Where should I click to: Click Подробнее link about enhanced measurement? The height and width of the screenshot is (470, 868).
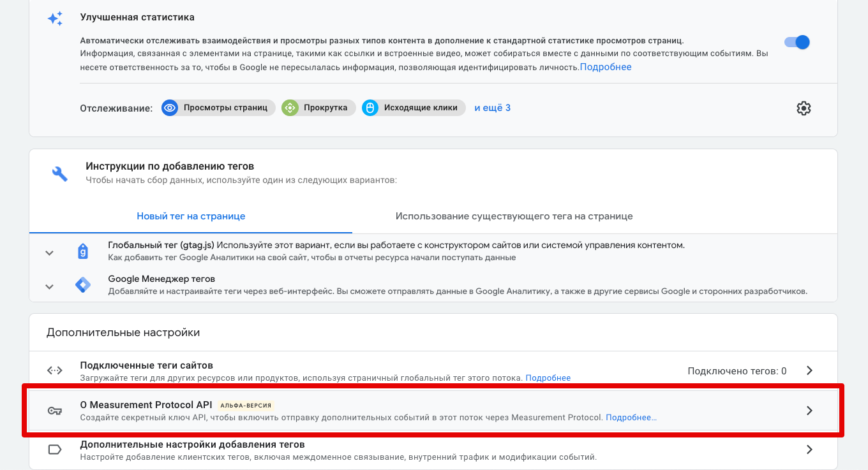(x=604, y=66)
